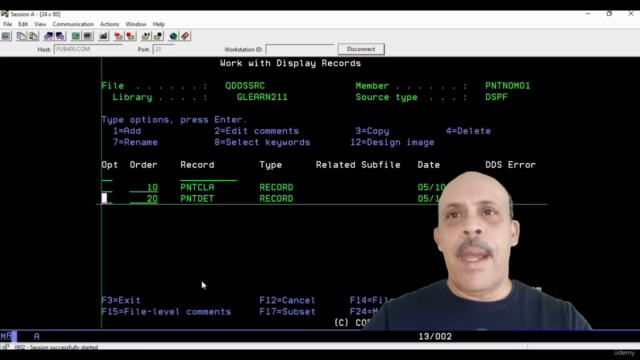Click the Receive file from host icon
Image resolution: width=640 pixels, height=360 pixels.
60,36
